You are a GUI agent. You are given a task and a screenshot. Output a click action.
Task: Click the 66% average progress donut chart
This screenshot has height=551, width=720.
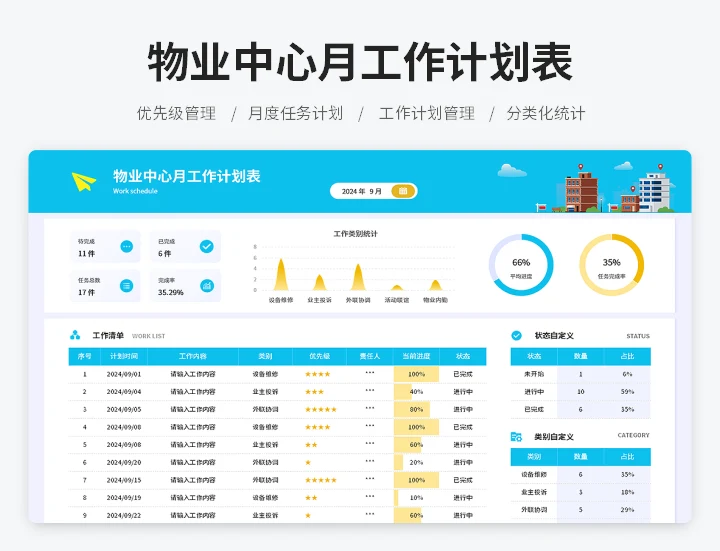pos(521,265)
